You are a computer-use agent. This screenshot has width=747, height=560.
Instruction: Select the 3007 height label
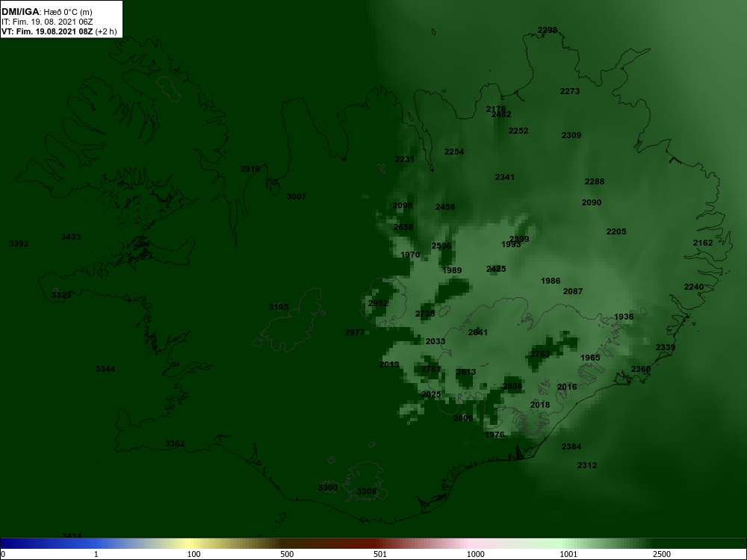click(x=297, y=196)
